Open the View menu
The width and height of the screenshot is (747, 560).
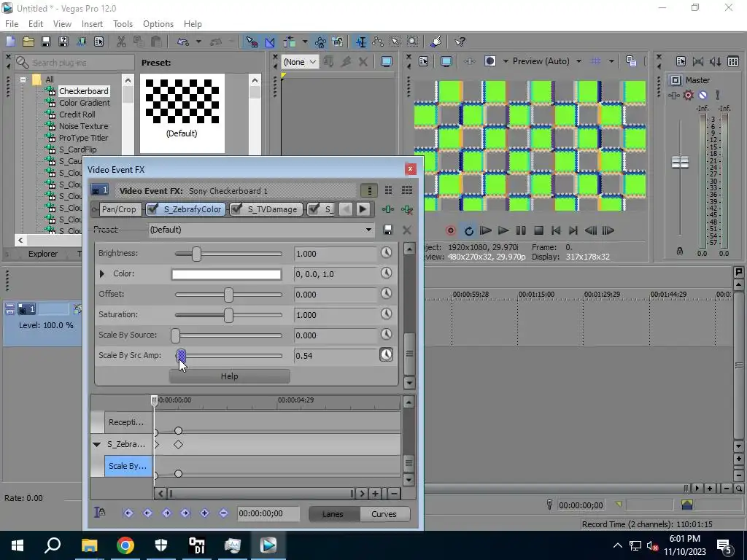(x=62, y=24)
